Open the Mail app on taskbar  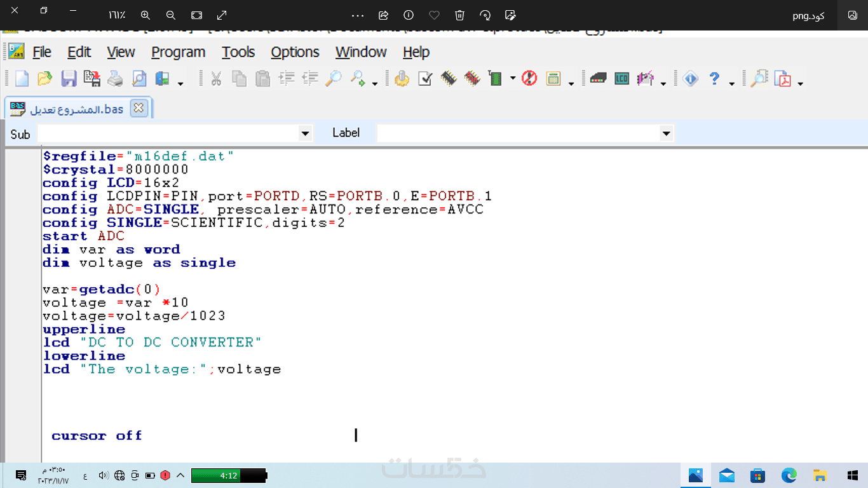tap(727, 475)
